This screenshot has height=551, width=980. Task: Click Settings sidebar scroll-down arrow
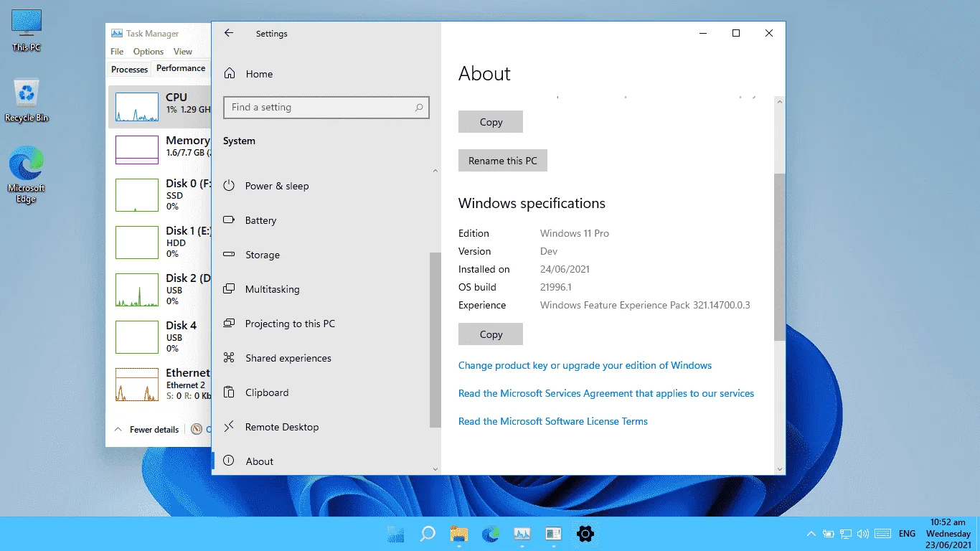click(x=435, y=469)
